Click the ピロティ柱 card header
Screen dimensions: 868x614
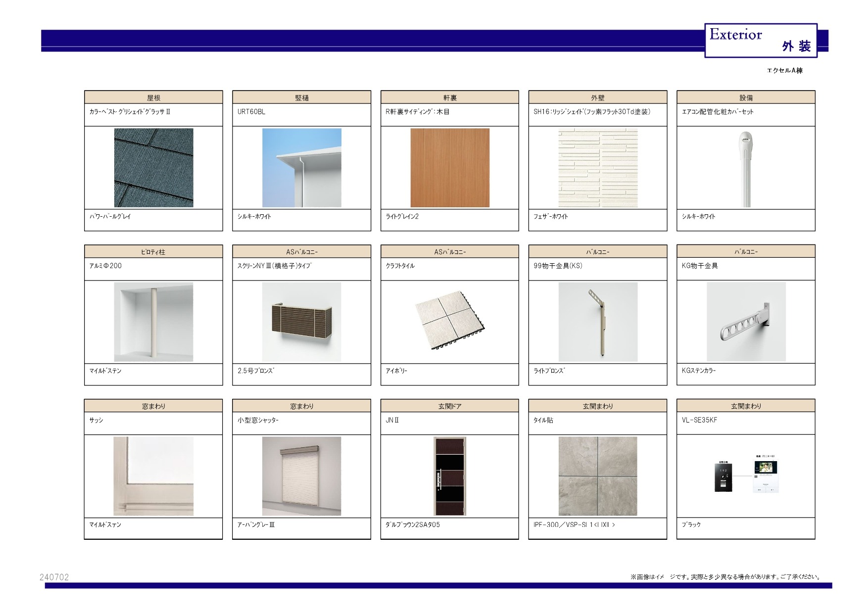coord(153,251)
